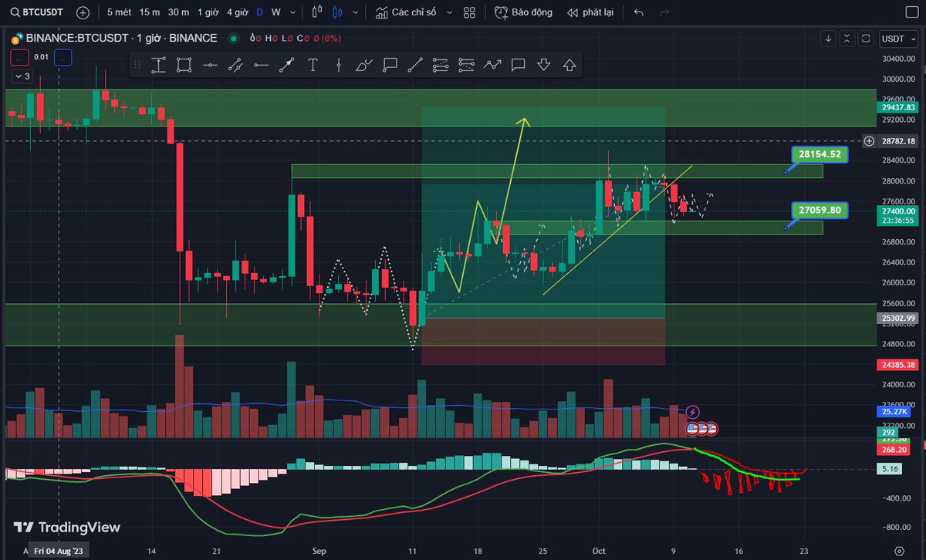Click the 27059.80 price label callout
Viewport: 926px width, 560px height.
821,210
